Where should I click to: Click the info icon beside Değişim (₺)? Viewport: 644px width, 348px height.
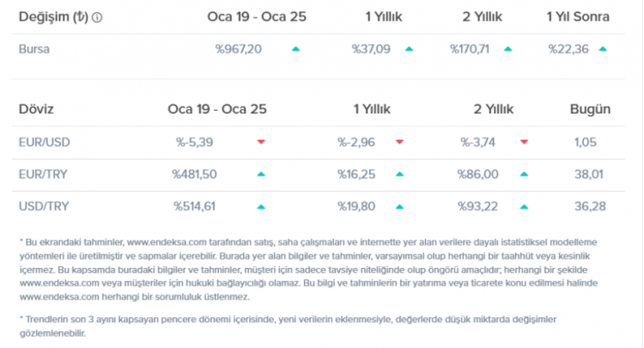point(96,17)
